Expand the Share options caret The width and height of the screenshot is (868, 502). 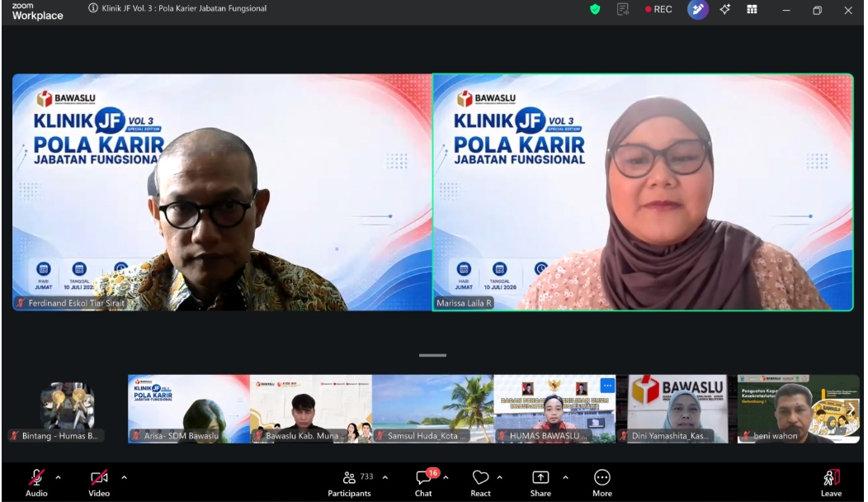(x=565, y=477)
